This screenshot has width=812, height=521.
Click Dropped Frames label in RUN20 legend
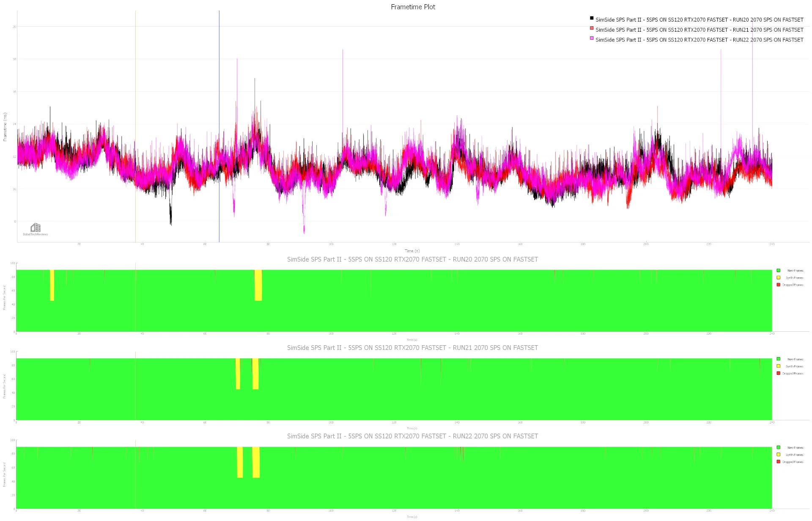point(793,285)
